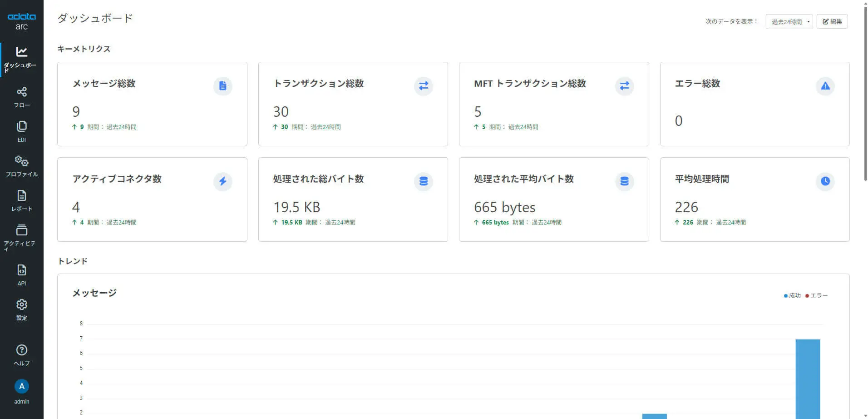Go to EDI section in sidebar
Viewport: 868px width, 419px height.
pyautogui.click(x=21, y=132)
